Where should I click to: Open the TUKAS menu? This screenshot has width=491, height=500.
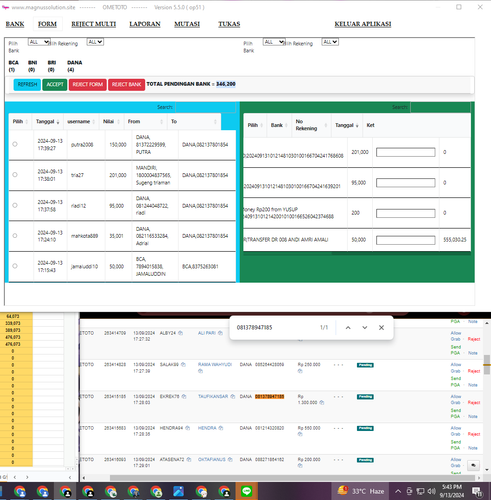click(229, 24)
